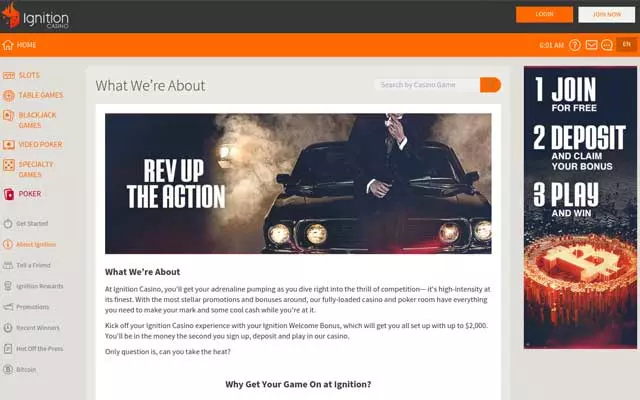Select the Slots category icon
The width and height of the screenshot is (640, 400).
[x=9, y=76]
